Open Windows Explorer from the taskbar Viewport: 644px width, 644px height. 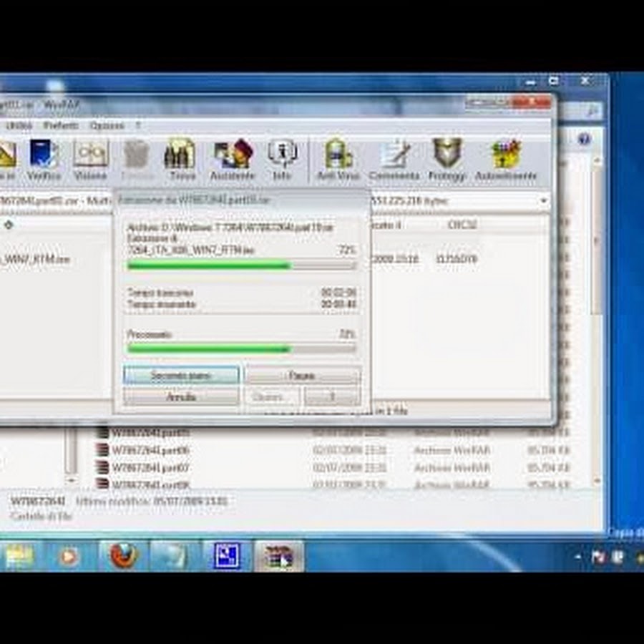[19, 557]
